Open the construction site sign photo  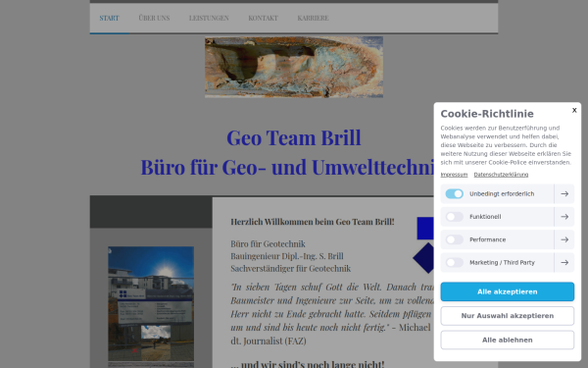tap(151, 304)
